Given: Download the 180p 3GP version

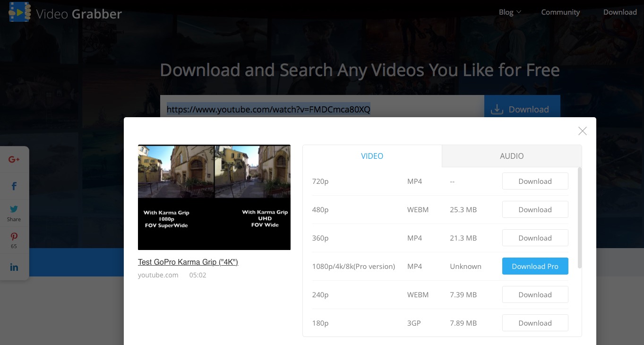Looking at the screenshot, I should (535, 323).
